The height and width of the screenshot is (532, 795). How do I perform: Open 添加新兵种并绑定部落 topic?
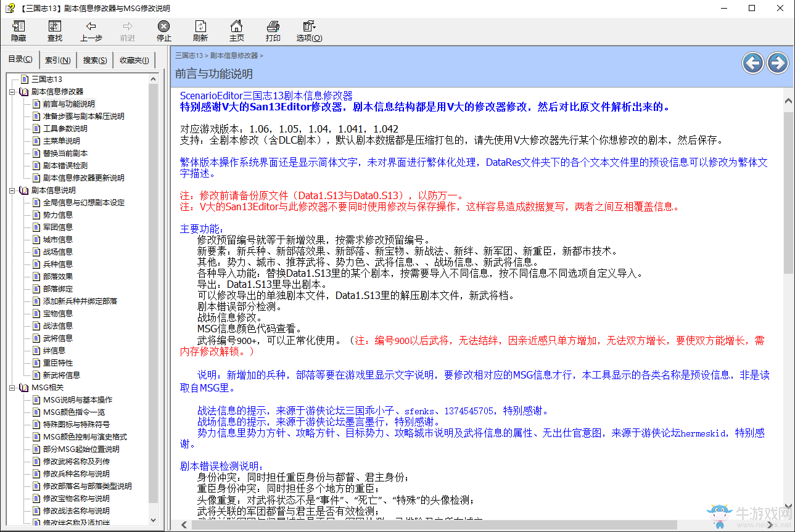pyautogui.click(x=80, y=301)
